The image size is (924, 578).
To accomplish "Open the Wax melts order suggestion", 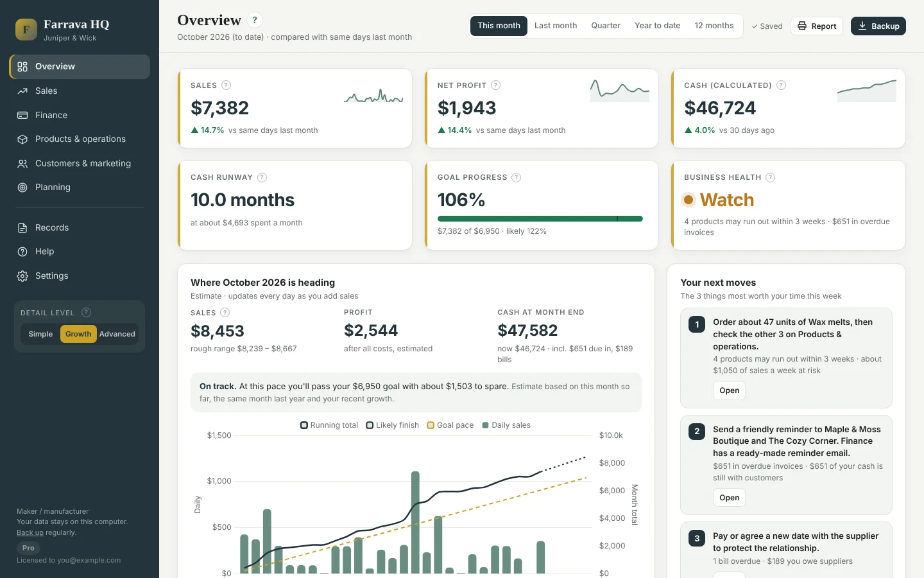I will [x=729, y=390].
